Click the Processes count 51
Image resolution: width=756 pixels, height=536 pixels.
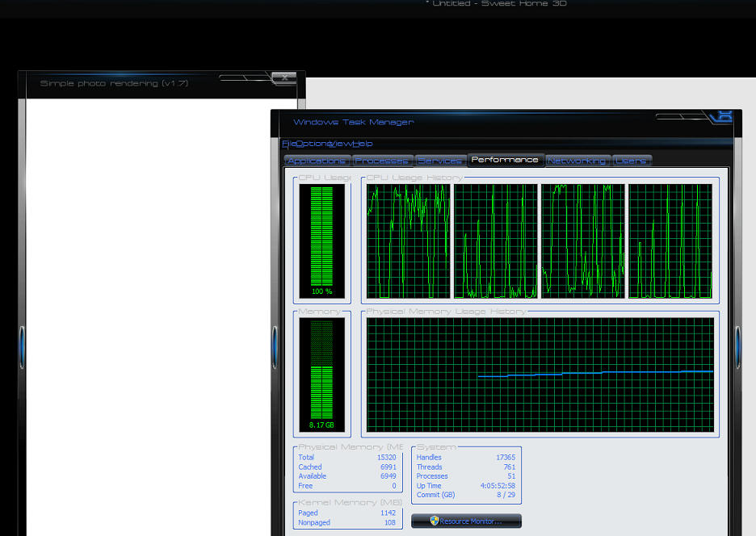click(x=511, y=476)
